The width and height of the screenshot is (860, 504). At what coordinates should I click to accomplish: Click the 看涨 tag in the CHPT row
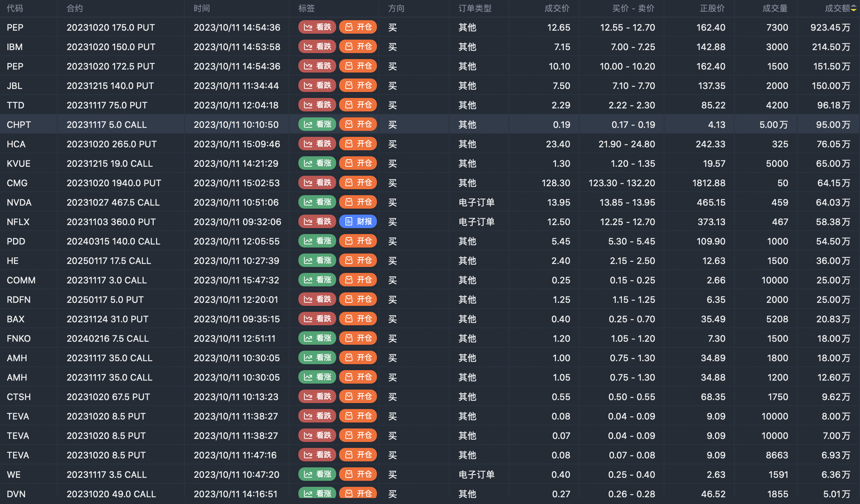[317, 125]
